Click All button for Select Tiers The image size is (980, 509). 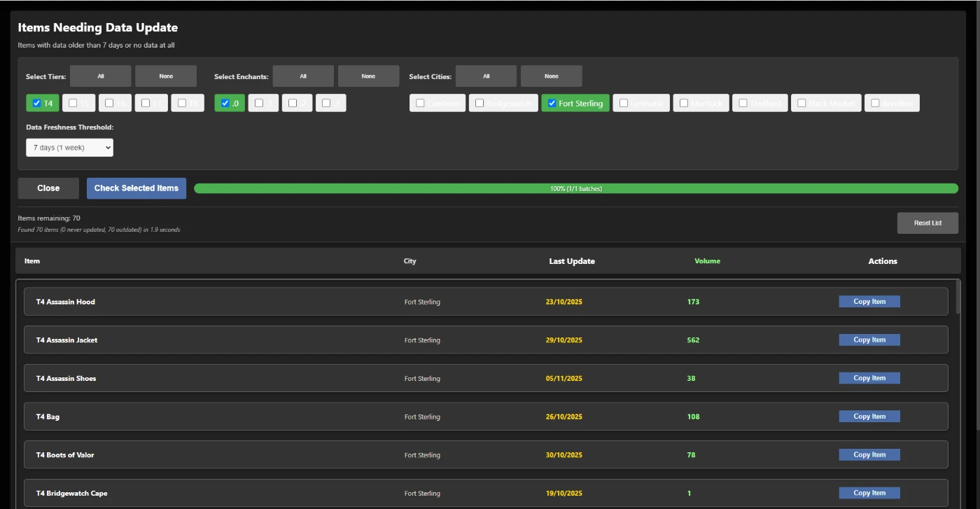[101, 76]
